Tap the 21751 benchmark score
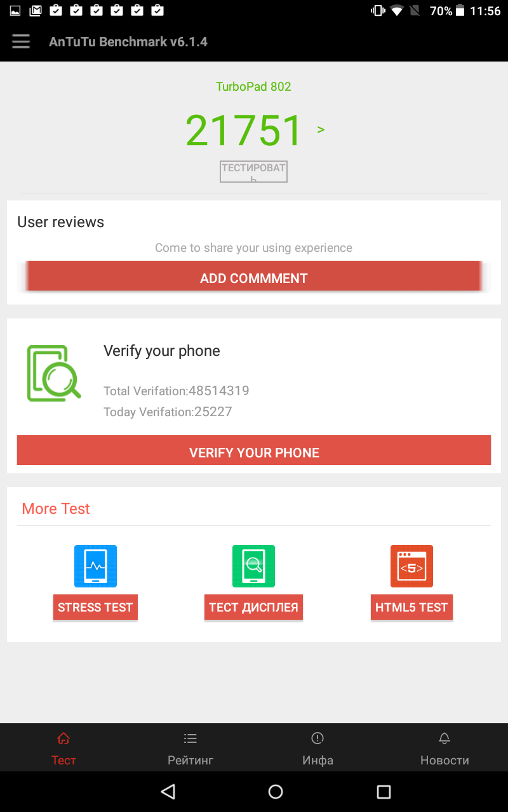 click(x=244, y=130)
